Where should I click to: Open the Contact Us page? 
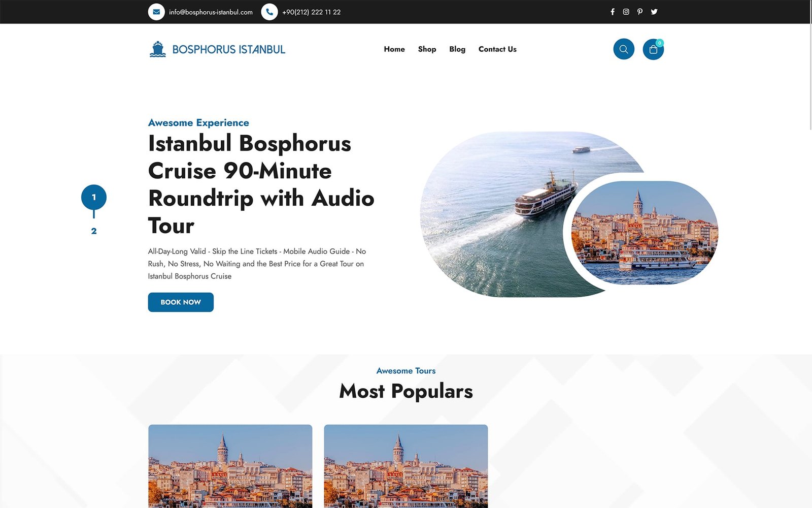point(497,49)
